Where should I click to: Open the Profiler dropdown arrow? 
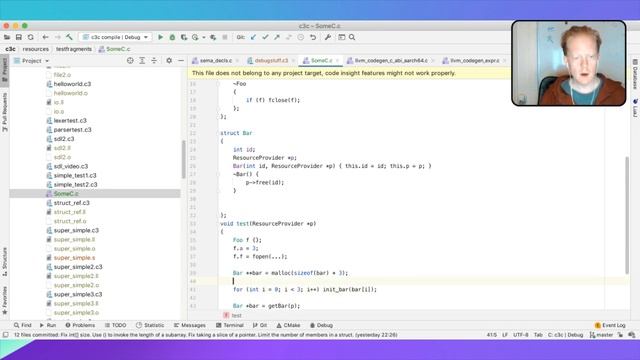click(x=204, y=37)
